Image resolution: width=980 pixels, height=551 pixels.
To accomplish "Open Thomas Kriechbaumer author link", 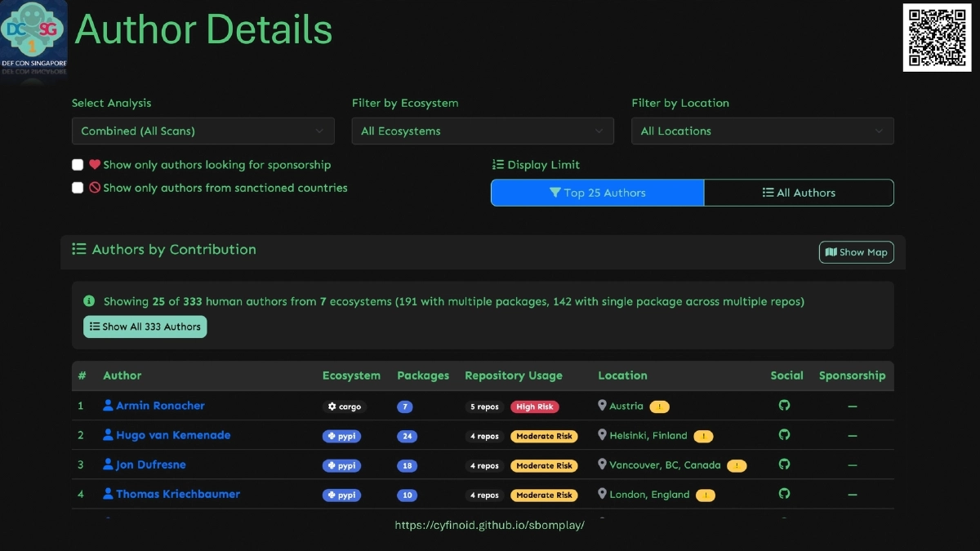I will (177, 494).
